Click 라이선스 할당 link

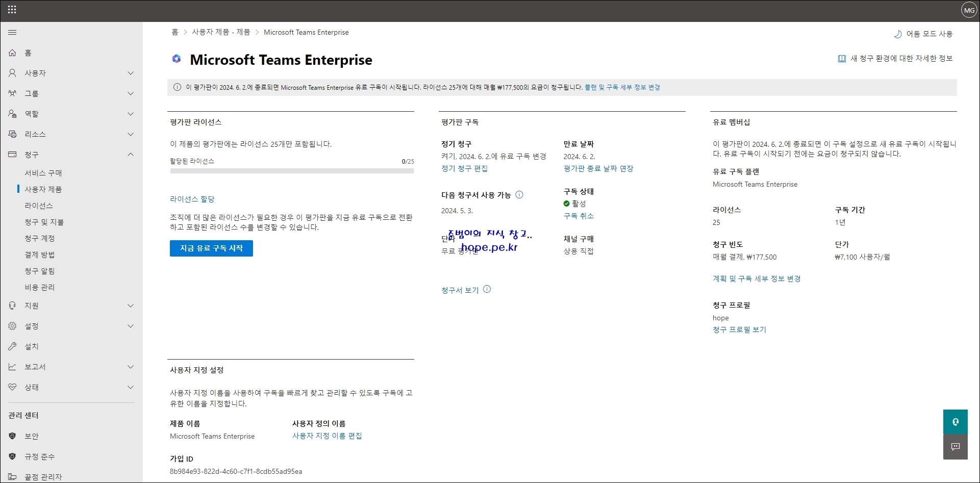(192, 199)
